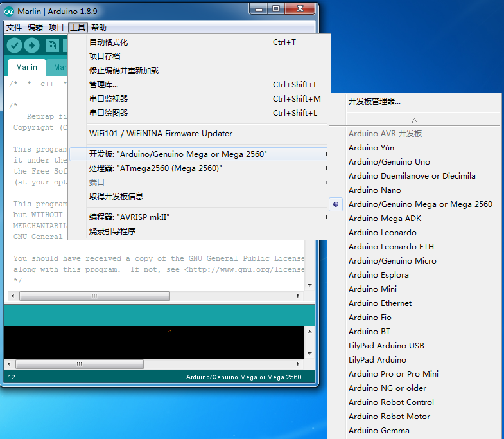The width and height of the screenshot is (504, 439).
Task: Select Arduino BT board
Action: pyautogui.click(x=415, y=332)
